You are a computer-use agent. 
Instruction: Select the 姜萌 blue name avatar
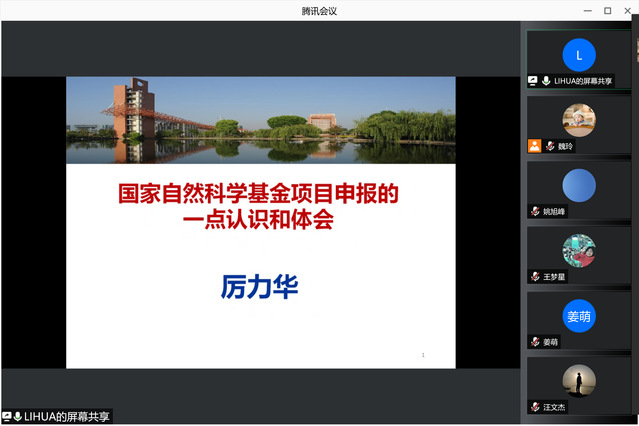pyautogui.click(x=579, y=316)
